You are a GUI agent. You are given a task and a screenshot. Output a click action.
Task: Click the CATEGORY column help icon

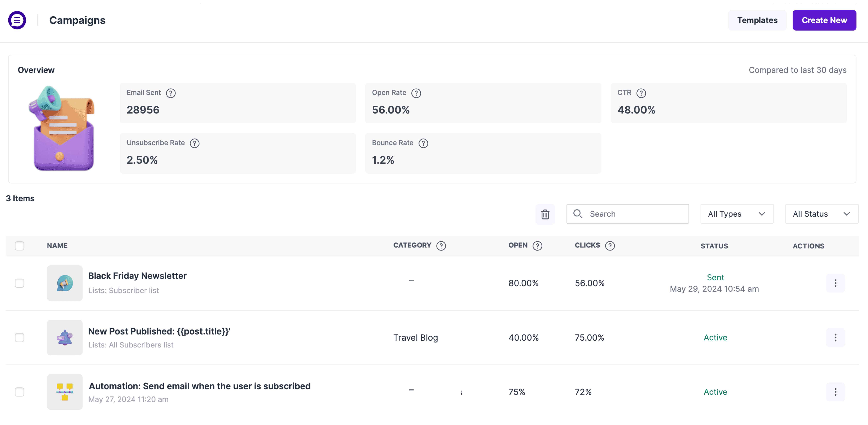point(441,246)
